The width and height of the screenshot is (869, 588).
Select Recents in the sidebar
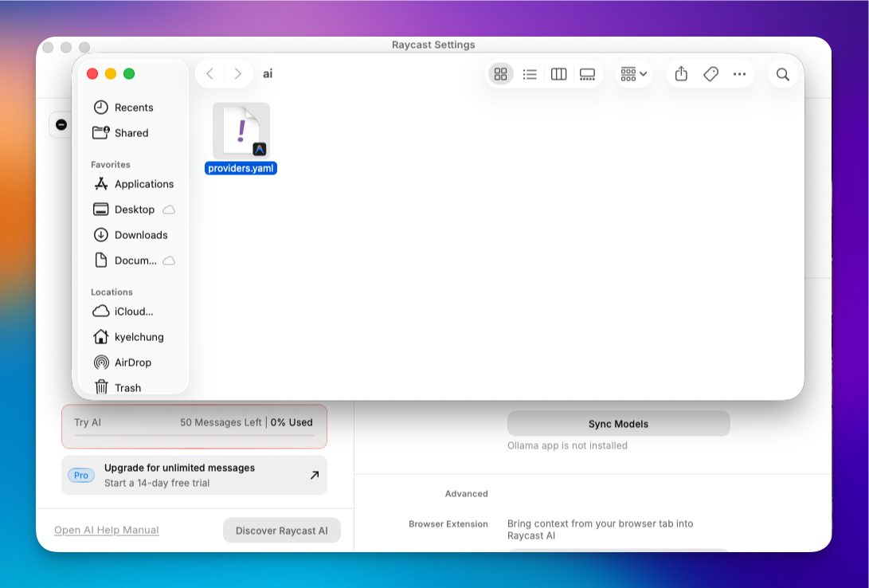point(132,107)
